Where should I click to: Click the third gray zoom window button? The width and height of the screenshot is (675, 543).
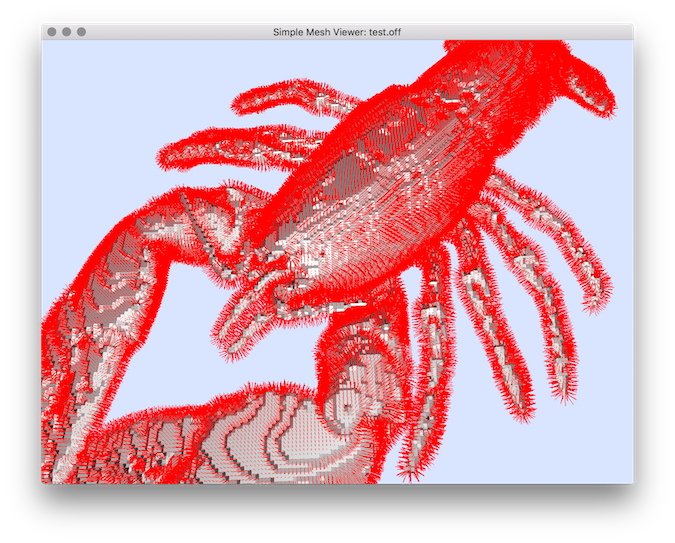click(82, 32)
